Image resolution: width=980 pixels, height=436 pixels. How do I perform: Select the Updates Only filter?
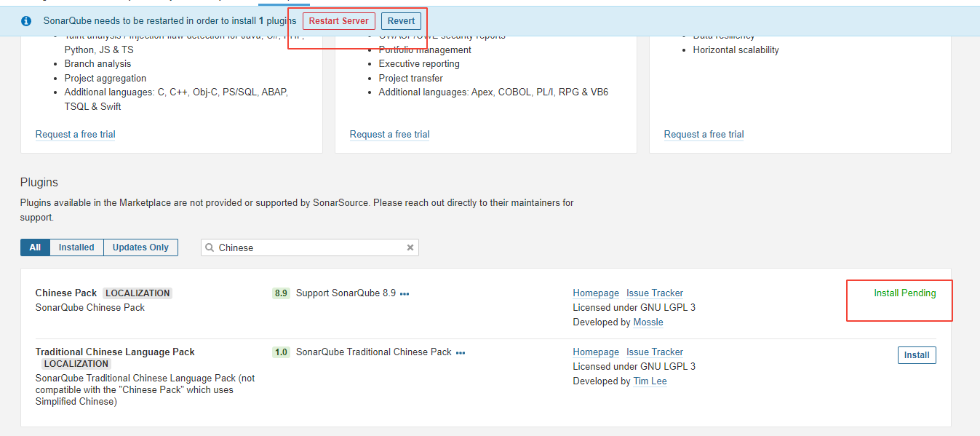140,247
